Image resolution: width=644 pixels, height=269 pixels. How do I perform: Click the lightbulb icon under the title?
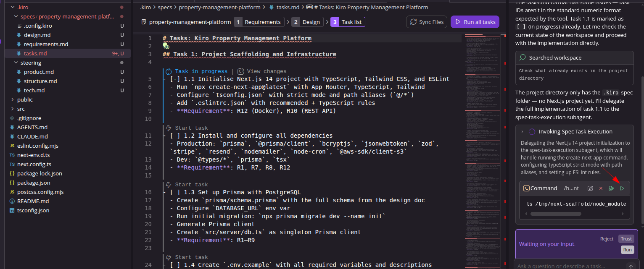point(166,46)
